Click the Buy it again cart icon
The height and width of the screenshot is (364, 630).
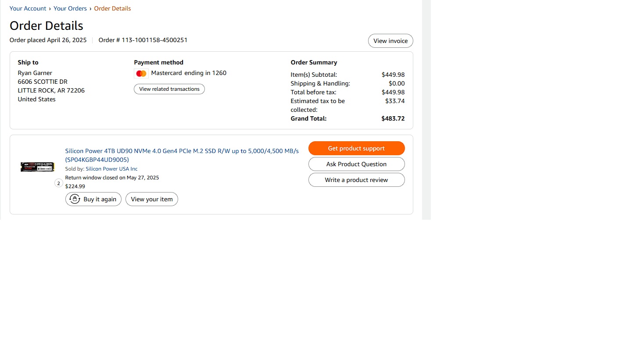75,199
